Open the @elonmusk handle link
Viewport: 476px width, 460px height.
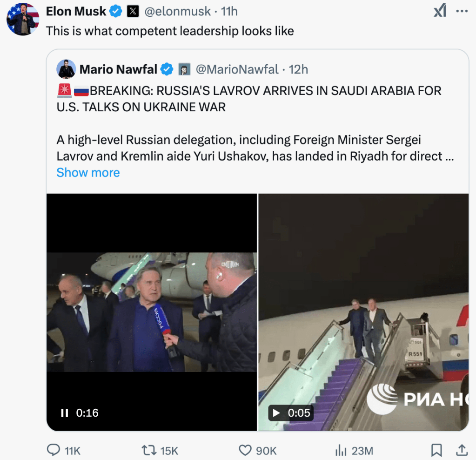click(x=177, y=11)
